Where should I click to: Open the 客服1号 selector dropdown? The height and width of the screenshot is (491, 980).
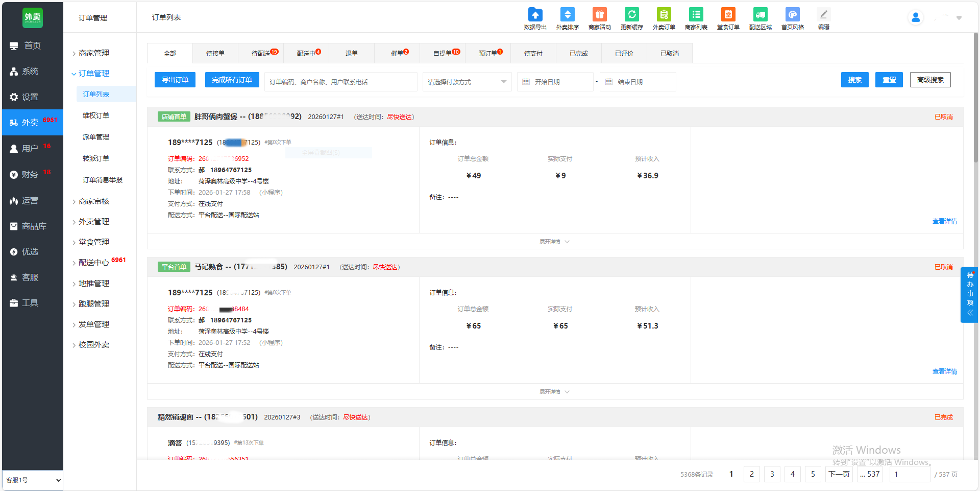pyautogui.click(x=33, y=480)
